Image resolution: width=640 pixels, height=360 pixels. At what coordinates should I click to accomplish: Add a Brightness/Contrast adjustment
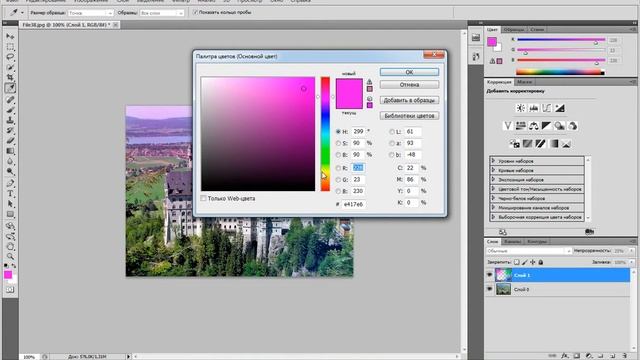click(x=520, y=108)
